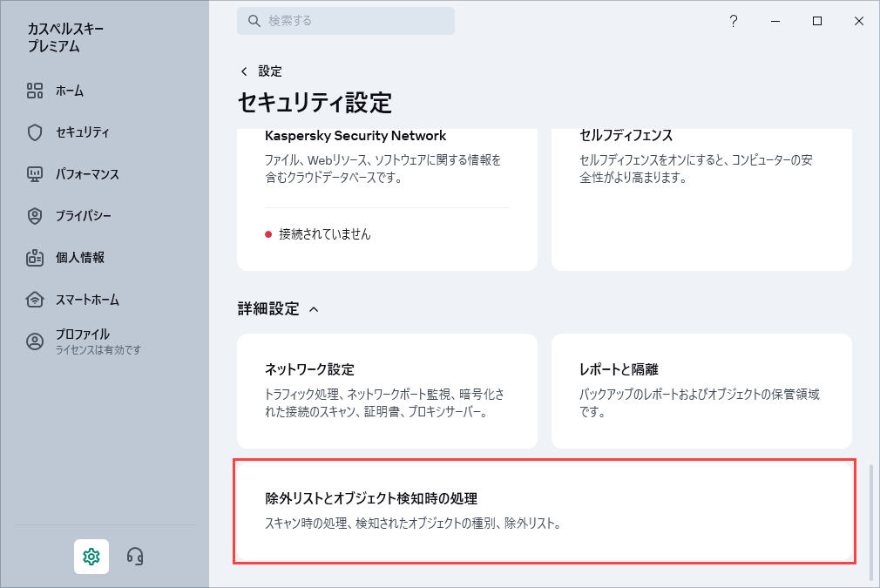Screen dimensions: 880x588
Task: Open the レポートと隔離 card
Action: point(701,391)
